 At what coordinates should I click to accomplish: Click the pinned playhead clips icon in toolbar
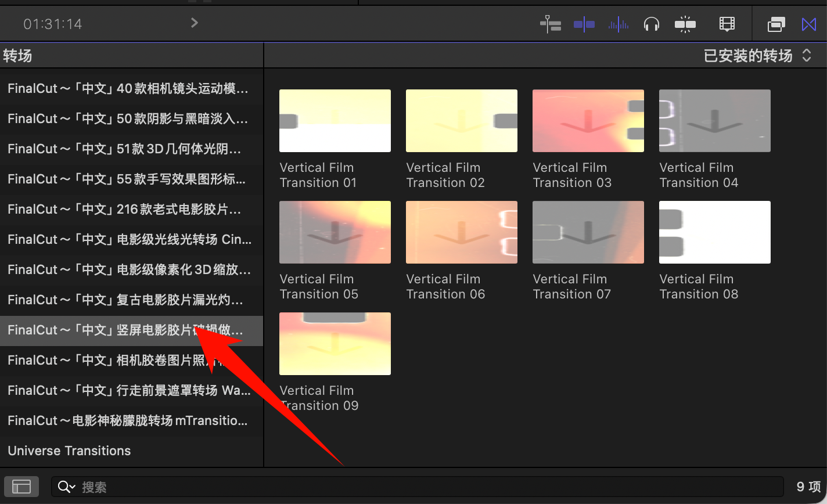550,24
